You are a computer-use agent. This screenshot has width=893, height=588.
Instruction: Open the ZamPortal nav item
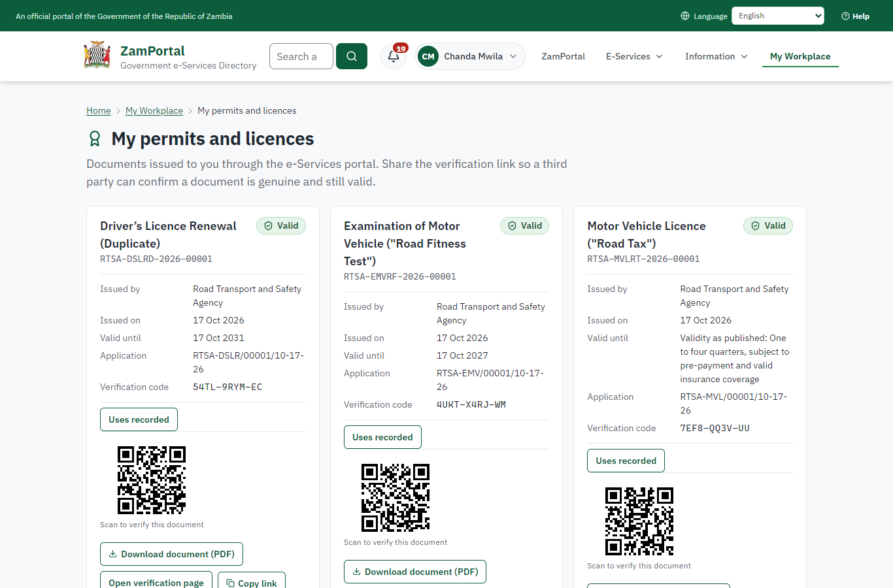coord(563,56)
